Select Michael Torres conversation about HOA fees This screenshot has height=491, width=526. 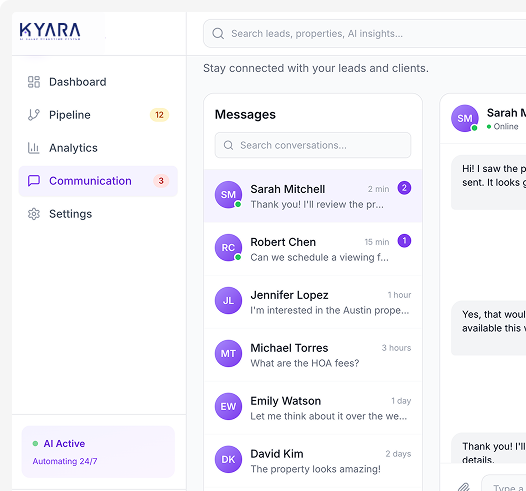pyautogui.click(x=313, y=355)
